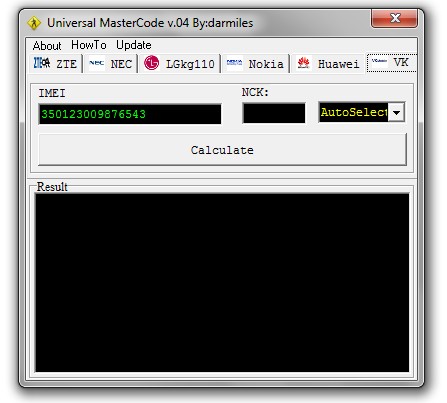The image size is (447, 403).
Task: Click the yellow app icon in title bar
Action: [34, 23]
